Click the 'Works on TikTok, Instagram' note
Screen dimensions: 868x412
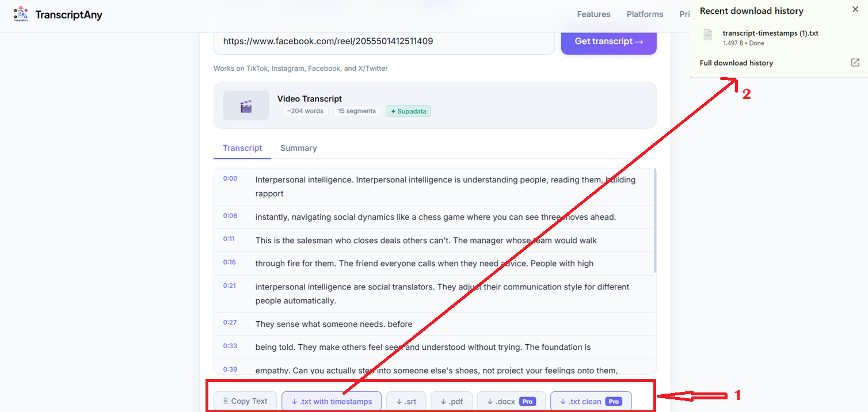point(300,68)
